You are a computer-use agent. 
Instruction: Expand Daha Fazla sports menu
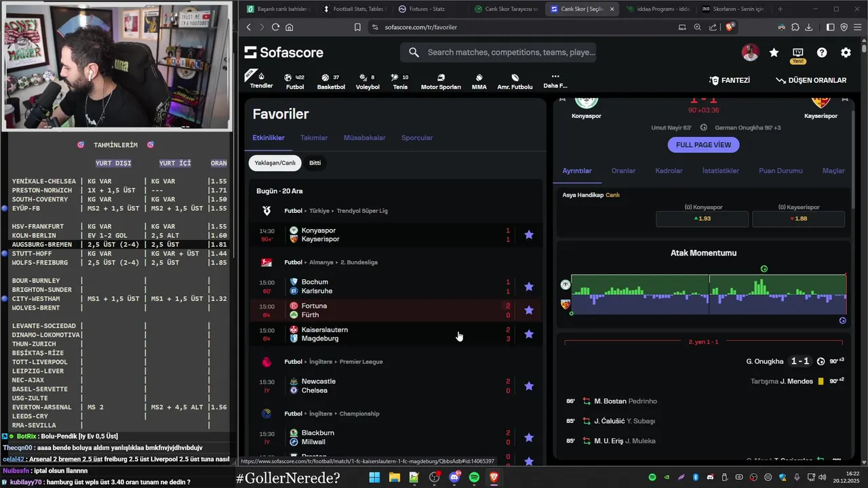[555, 81]
